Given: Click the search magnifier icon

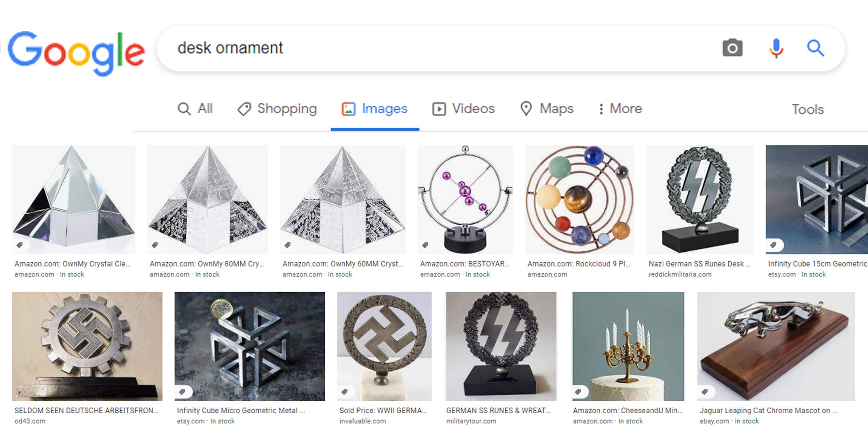Looking at the screenshot, I should tap(815, 49).
